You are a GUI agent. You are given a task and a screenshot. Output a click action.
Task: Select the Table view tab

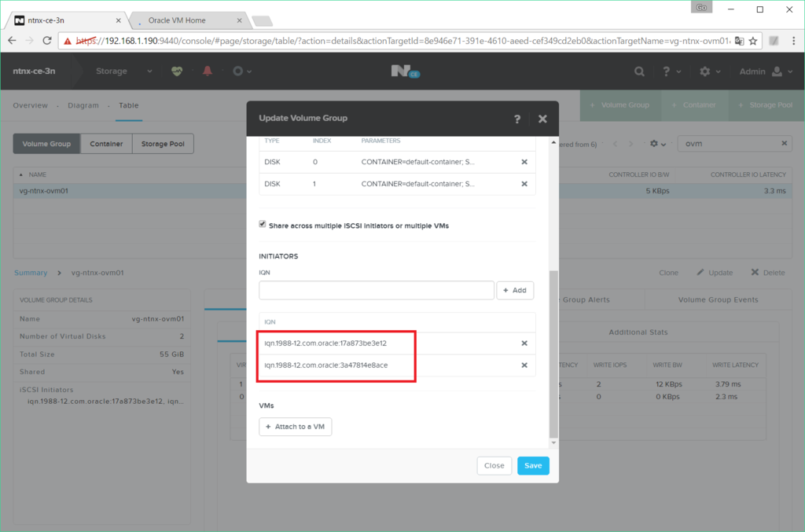pos(129,105)
